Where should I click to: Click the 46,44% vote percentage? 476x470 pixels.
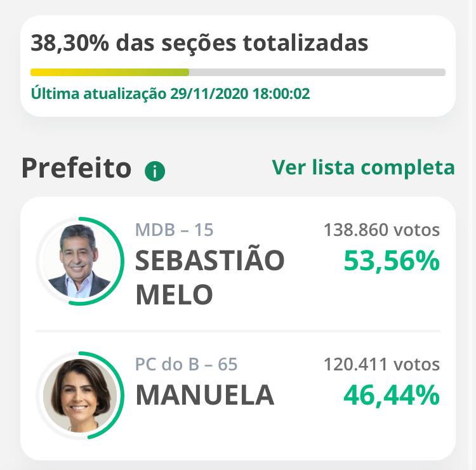click(392, 395)
